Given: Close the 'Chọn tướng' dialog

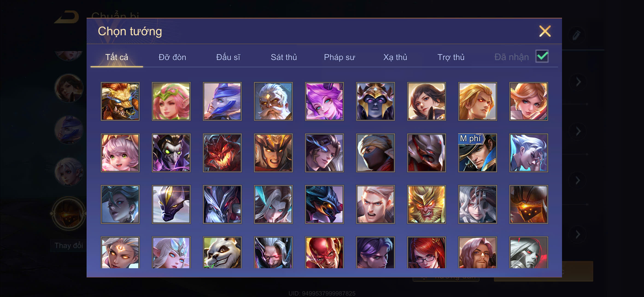Looking at the screenshot, I should click(545, 31).
